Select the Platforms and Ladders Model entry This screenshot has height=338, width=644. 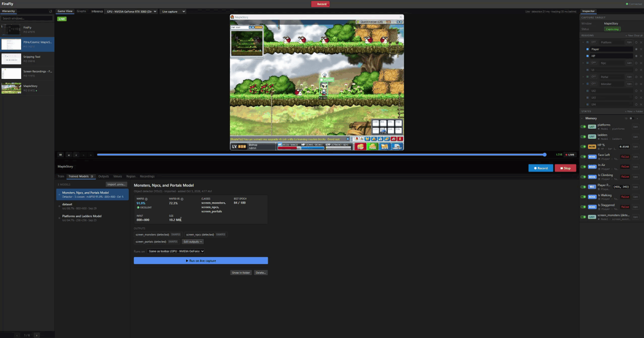tap(92, 218)
